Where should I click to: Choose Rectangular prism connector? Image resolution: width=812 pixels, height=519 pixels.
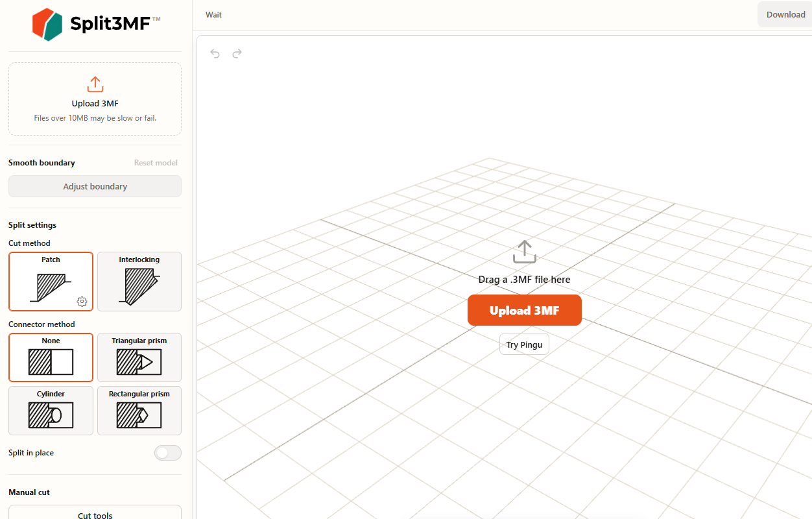point(139,411)
